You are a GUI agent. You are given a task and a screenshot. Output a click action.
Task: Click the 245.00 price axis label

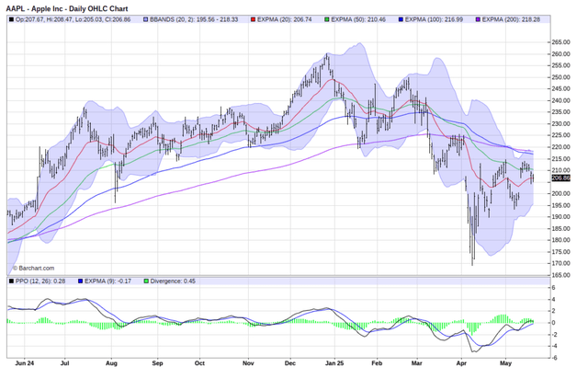561,89
